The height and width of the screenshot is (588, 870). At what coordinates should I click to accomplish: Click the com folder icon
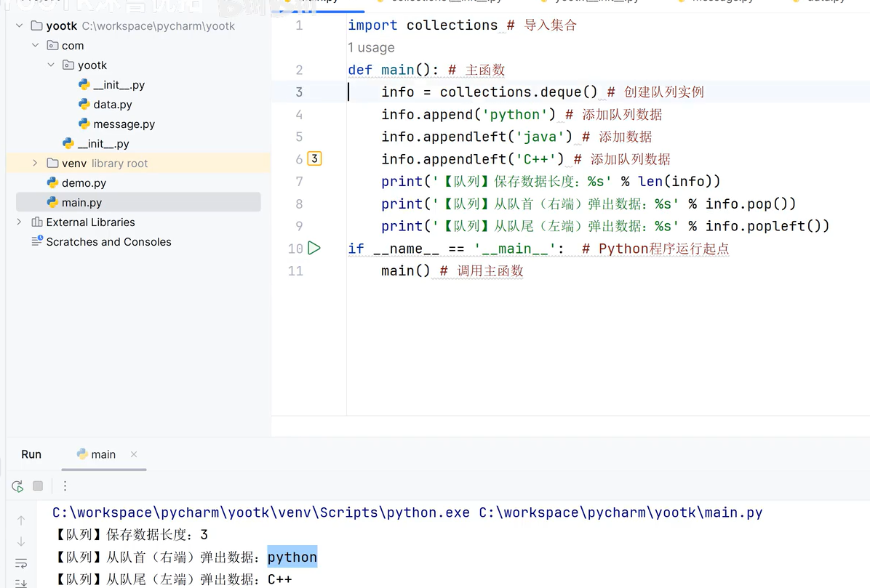pos(52,45)
